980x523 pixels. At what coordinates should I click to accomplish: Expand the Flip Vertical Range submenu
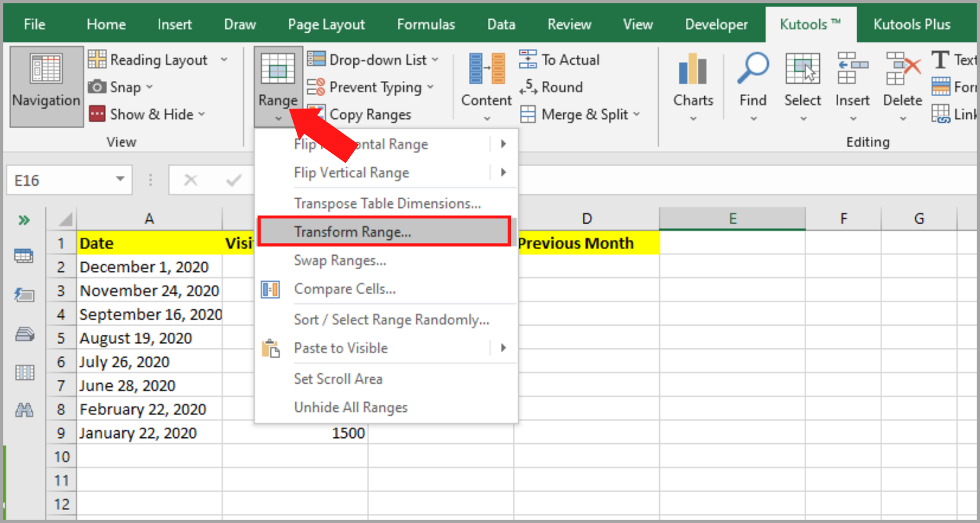[503, 173]
